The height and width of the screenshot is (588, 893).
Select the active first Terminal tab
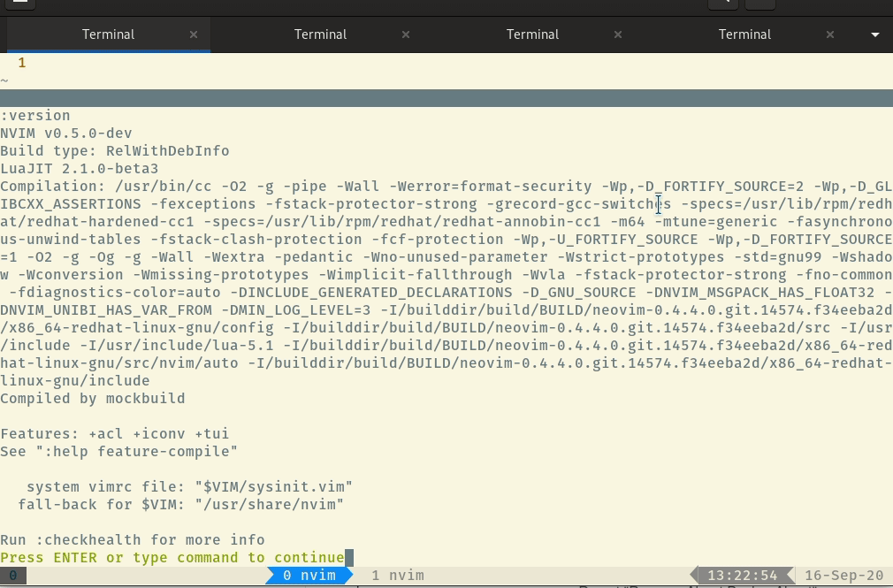[x=108, y=34]
